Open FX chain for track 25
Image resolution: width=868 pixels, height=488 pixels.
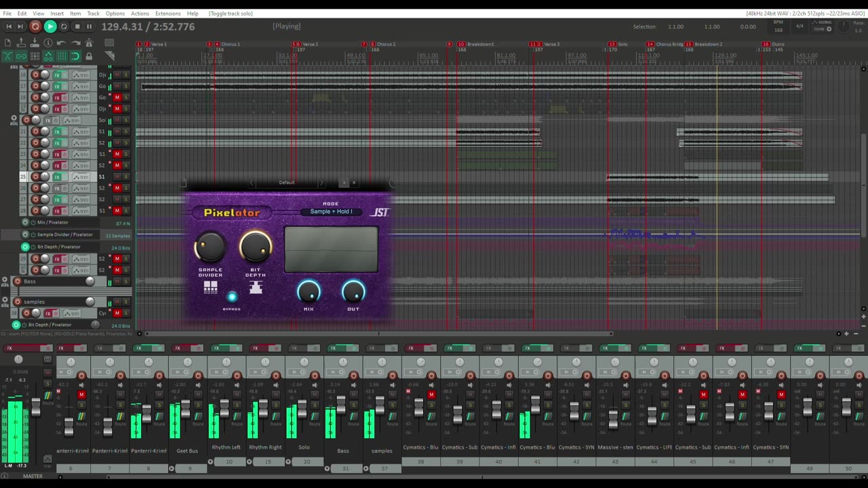tap(58, 177)
